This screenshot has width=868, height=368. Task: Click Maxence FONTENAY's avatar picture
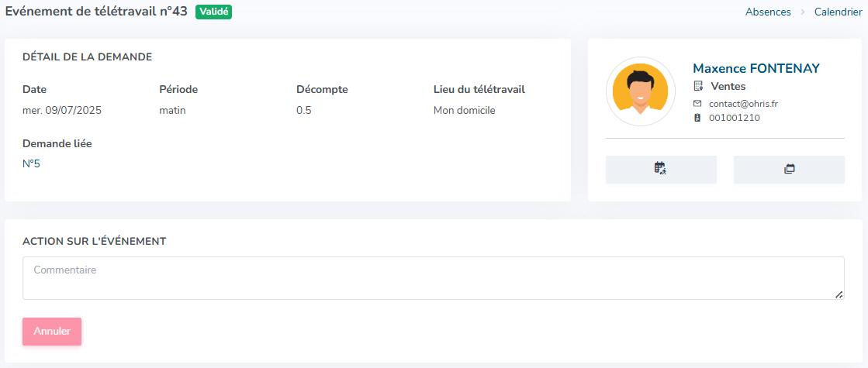(x=641, y=91)
